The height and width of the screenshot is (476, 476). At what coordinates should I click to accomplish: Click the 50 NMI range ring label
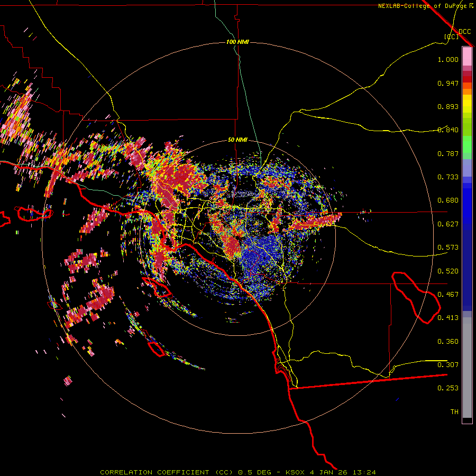point(237,140)
